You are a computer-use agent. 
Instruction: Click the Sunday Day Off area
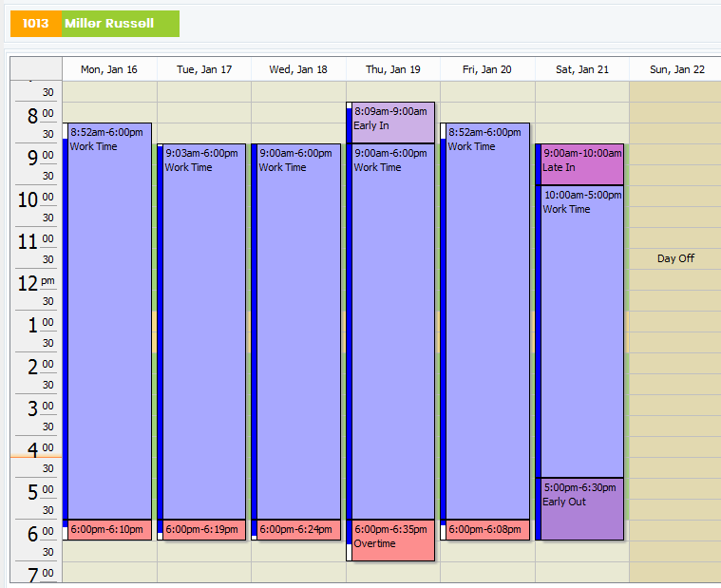(x=675, y=258)
